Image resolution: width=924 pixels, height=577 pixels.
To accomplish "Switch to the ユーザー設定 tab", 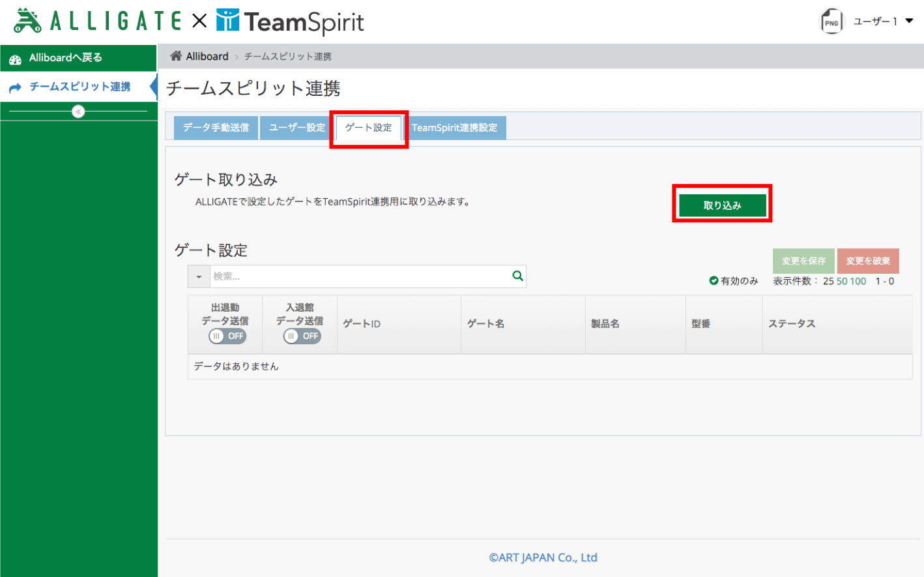I will tap(297, 128).
